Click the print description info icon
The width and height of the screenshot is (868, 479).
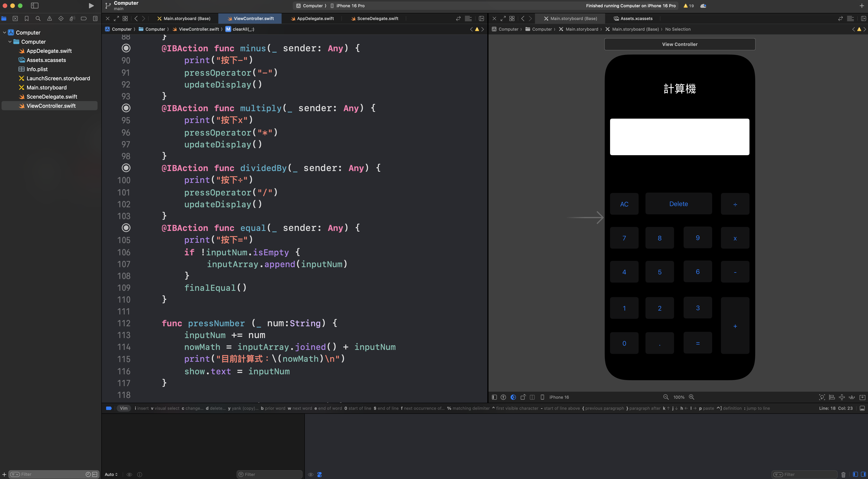pos(139,474)
